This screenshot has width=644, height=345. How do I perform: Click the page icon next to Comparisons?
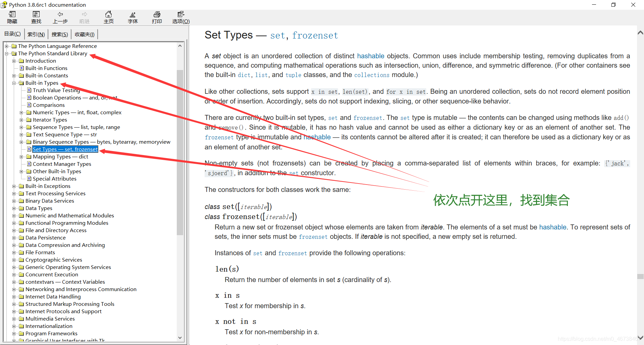coord(29,105)
